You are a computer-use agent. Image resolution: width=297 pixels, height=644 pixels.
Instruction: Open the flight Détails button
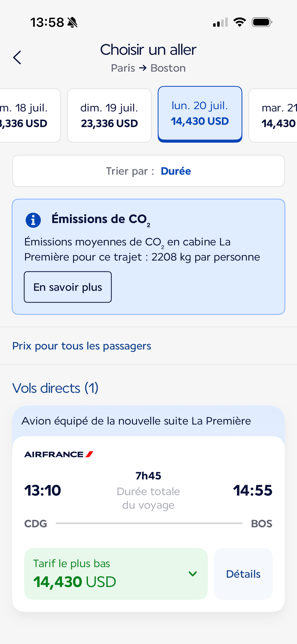[243, 574]
